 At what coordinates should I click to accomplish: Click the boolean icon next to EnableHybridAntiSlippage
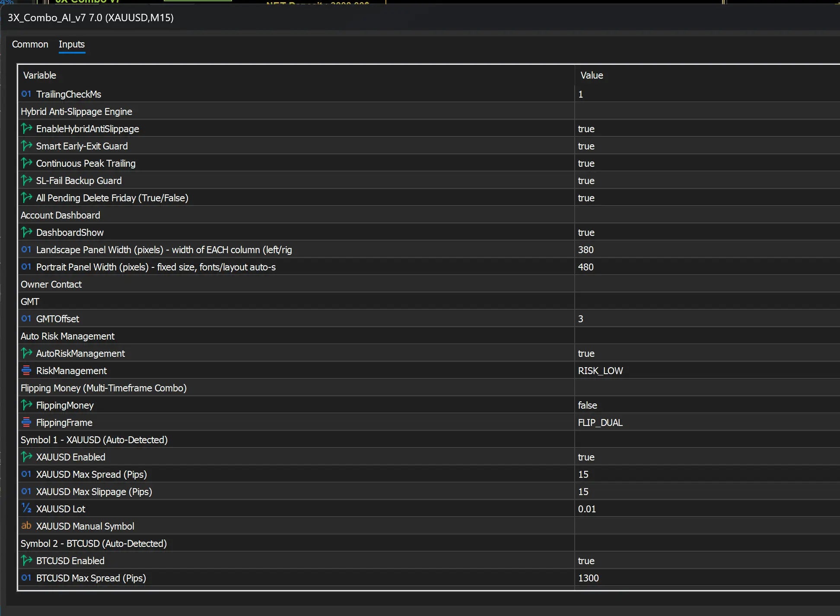26,128
